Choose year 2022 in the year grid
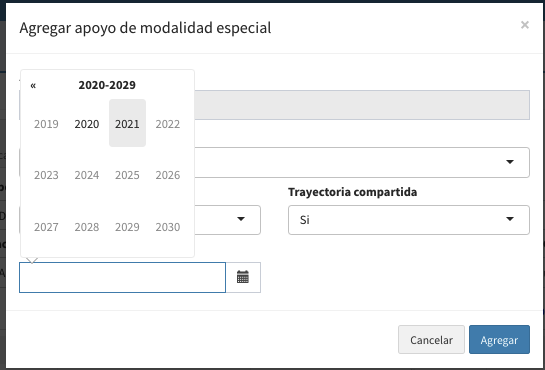This screenshot has width=545, height=370. coord(168,123)
